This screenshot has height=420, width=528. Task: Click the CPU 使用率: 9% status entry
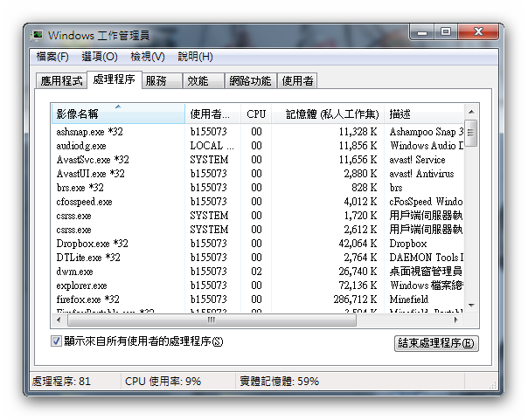pyautogui.click(x=163, y=382)
